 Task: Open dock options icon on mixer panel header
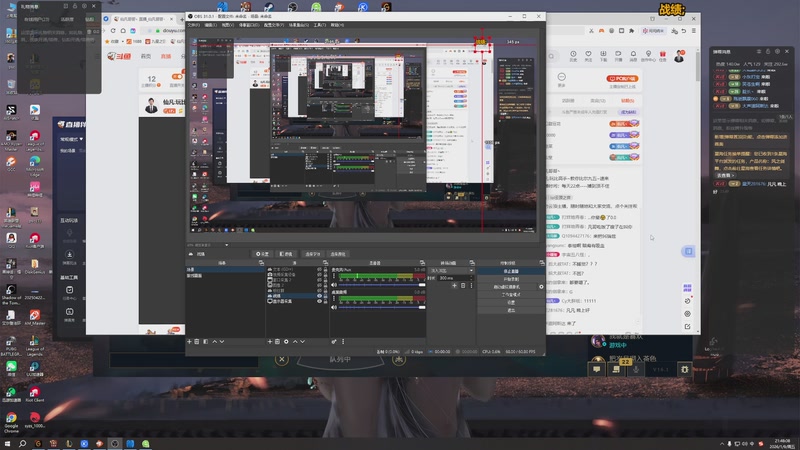pos(422,263)
